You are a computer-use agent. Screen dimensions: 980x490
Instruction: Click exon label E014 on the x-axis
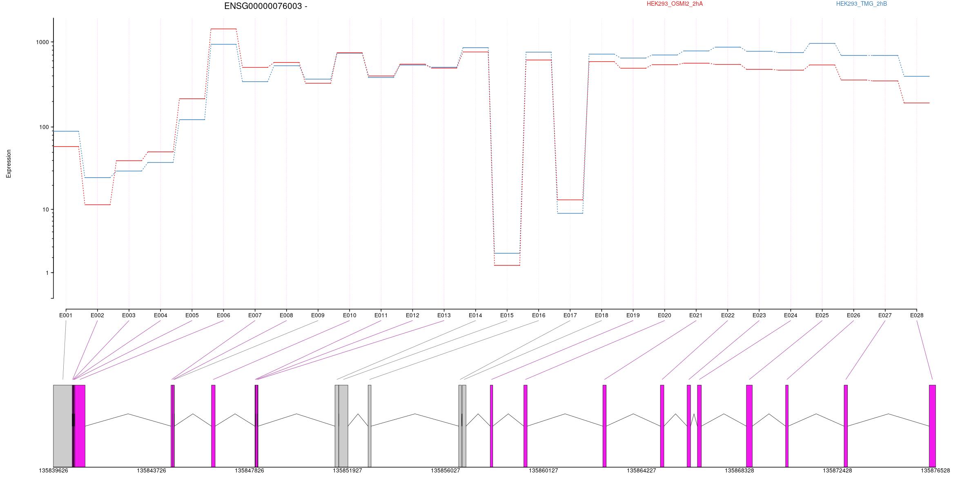pyautogui.click(x=475, y=315)
